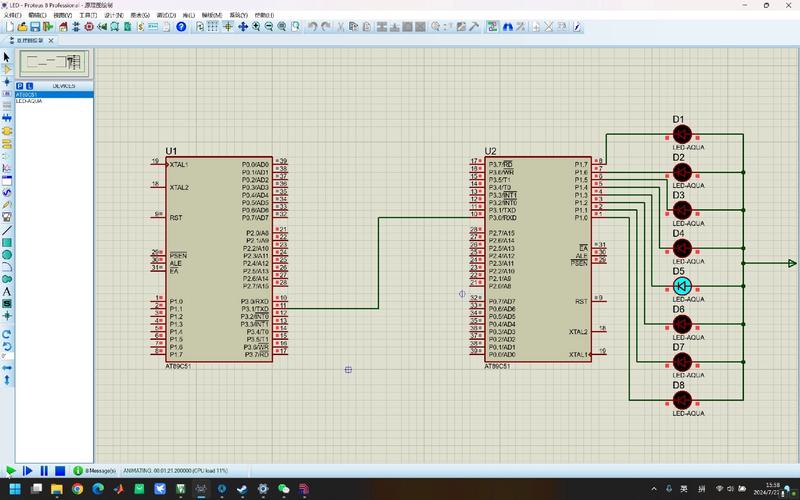The width and height of the screenshot is (800, 500).
Task: Select LED-AQUA in the devices list
Action: [x=29, y=101]
